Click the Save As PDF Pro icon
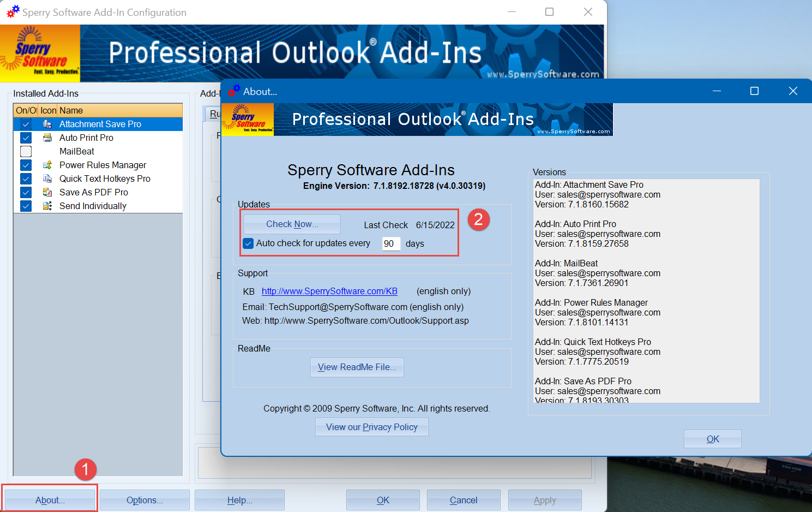This screenshot has height=512, width=812. [47, 192]
